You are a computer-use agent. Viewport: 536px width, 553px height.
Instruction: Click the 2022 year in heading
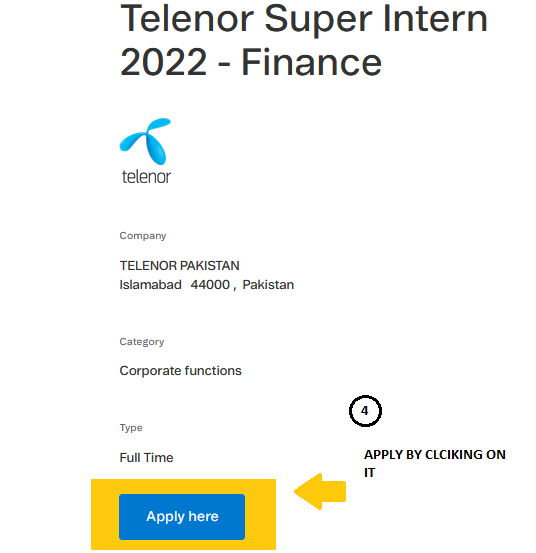click(x=163, y=62)
